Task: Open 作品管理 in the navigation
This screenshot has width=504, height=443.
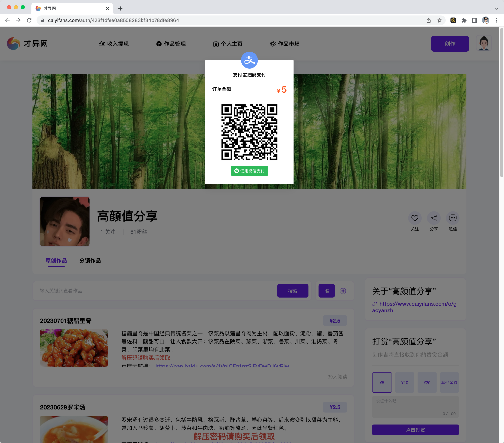Action: tap(171, 44)
